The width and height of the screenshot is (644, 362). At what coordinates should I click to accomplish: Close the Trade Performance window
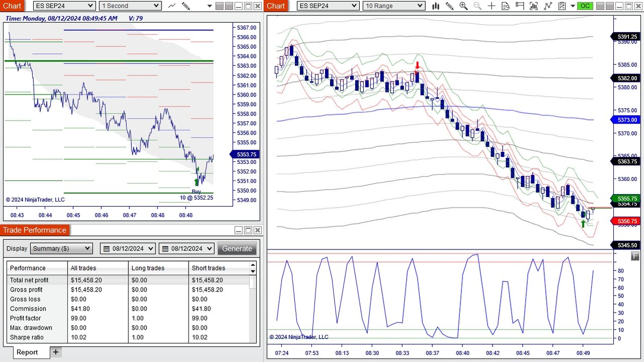tap(258, 230)
